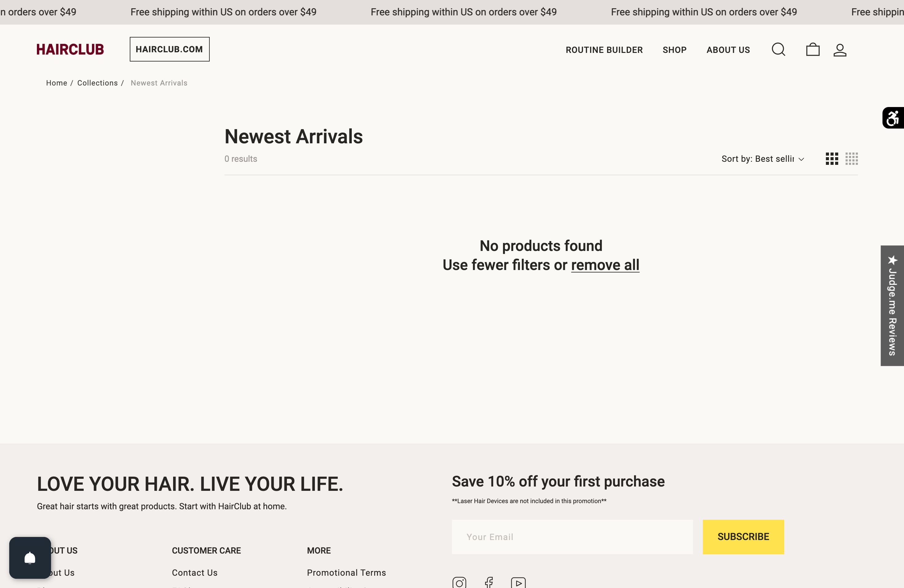The width and height of the screenshot is (904, 588).
Task: Go to Routine Builder
Action: [x=604, y=50]
